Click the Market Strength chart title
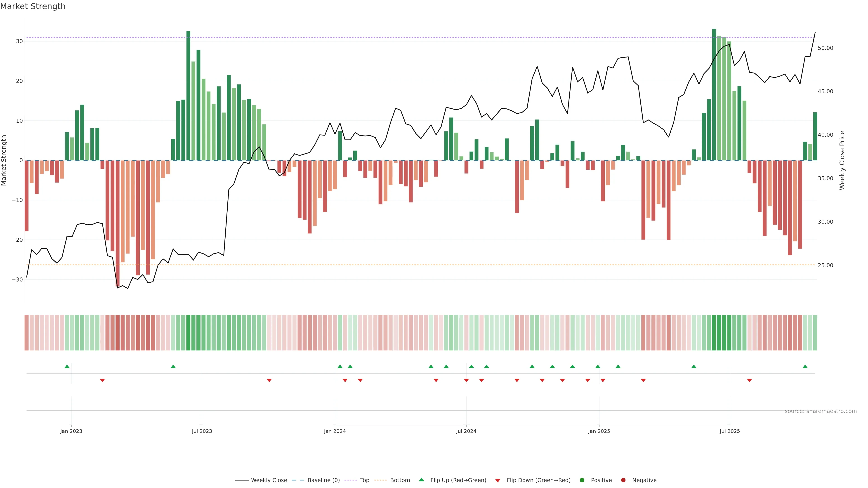The height and width of the screenshot is (488, 868). click(33, 6)
